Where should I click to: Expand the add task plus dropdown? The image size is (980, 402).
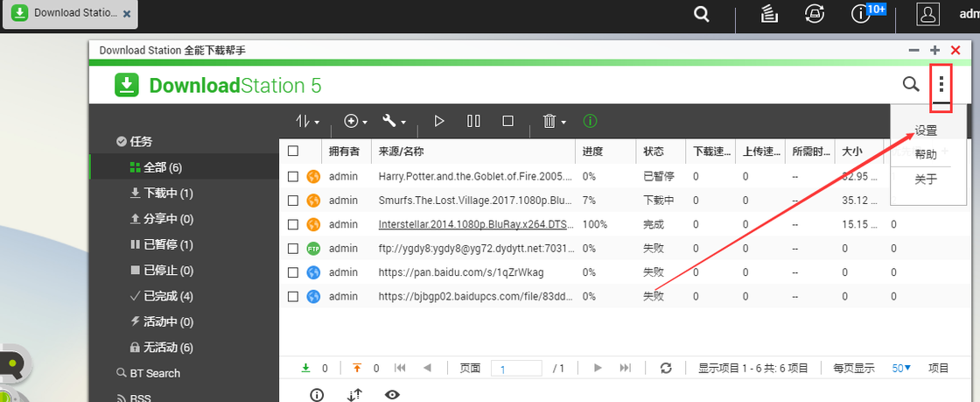[355, 121]
